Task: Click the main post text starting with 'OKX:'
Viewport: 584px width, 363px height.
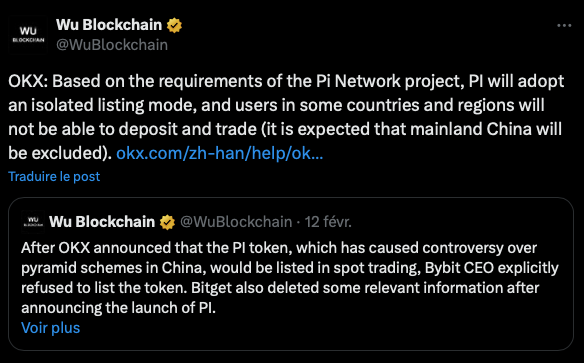Action: pos(286,117)
